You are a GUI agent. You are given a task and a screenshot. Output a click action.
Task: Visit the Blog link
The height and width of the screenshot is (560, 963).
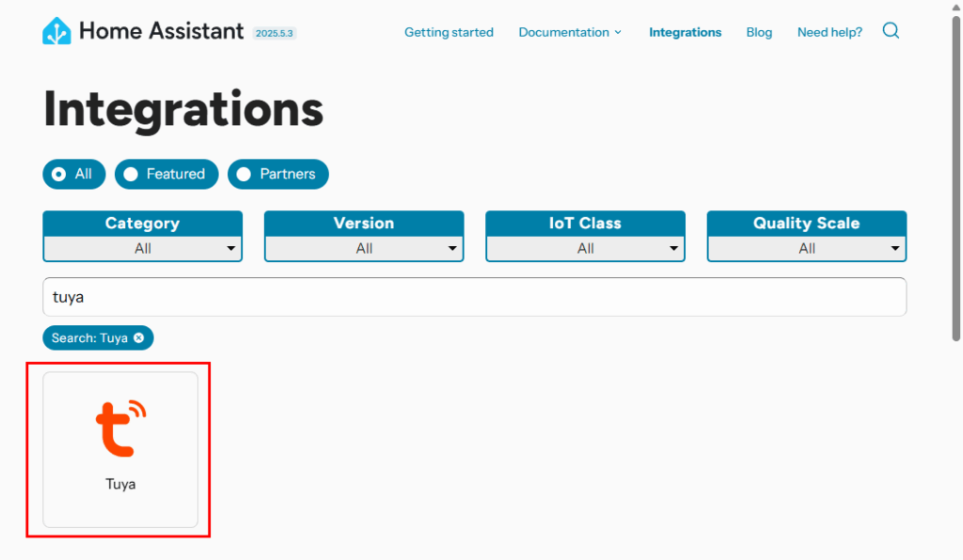tap(759, 32)
